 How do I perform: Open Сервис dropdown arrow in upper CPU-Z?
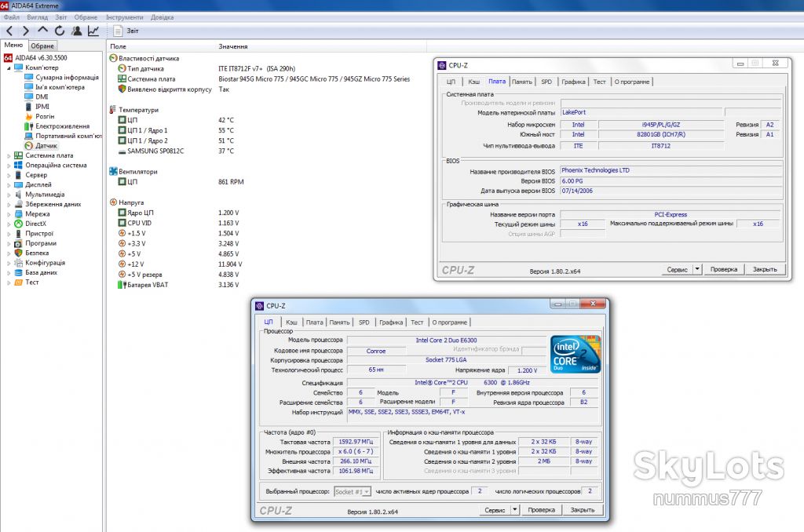(x=697, y=269)
